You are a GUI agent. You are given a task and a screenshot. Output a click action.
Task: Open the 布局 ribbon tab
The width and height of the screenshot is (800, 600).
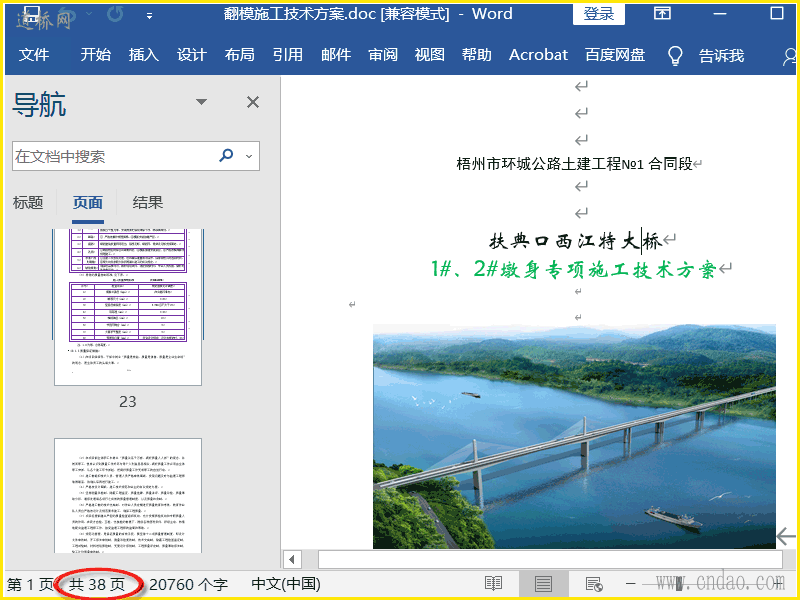239,55
